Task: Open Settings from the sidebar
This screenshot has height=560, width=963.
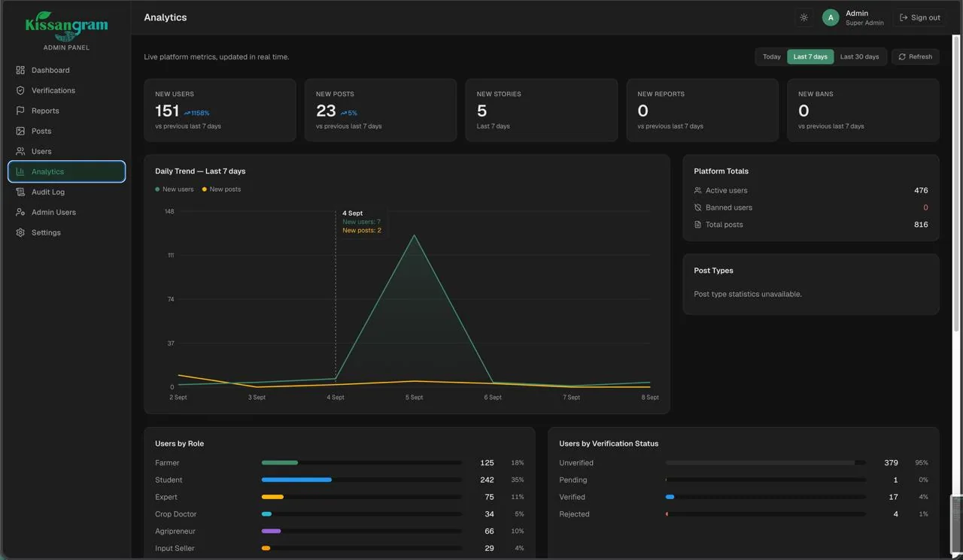Action: point(66,232)
